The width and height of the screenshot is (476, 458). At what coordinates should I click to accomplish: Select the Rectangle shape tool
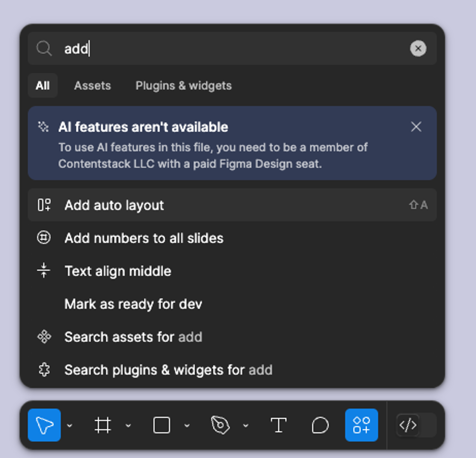click(162, 425)
